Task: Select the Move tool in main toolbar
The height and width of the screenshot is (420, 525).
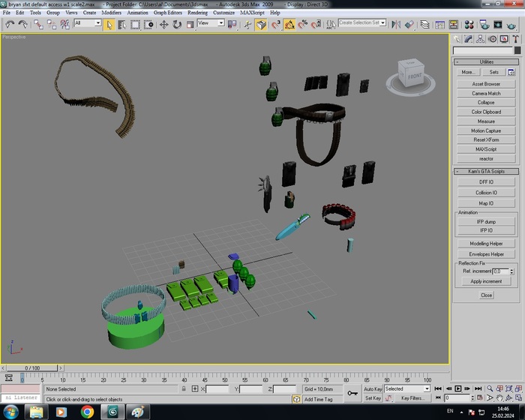Action: pyautogui.click(x=163, y=24)
